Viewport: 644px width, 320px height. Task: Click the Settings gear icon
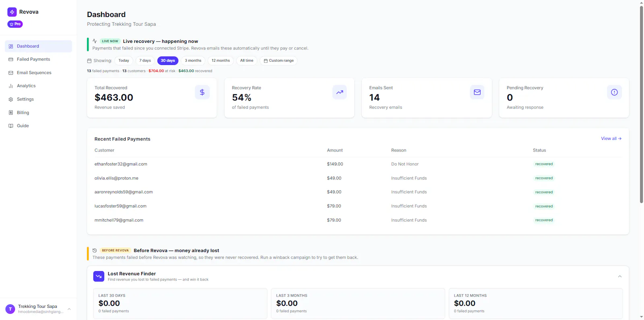[11, 99]
